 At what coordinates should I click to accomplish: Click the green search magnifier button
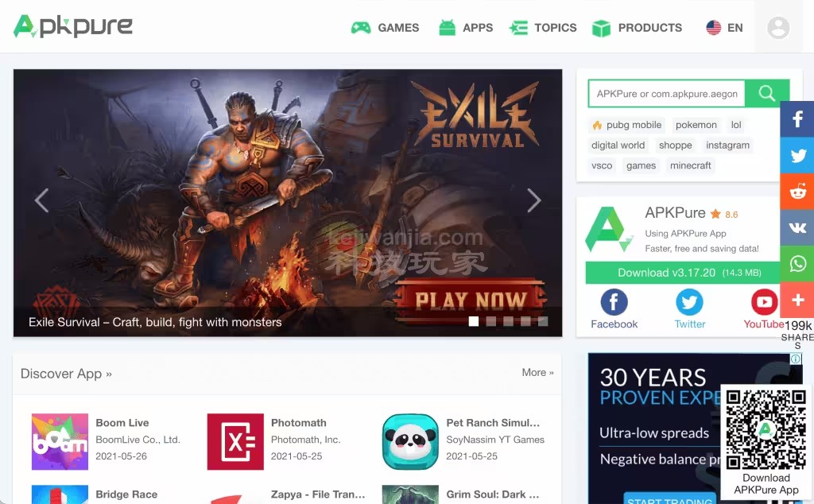(x=767, y=94)
